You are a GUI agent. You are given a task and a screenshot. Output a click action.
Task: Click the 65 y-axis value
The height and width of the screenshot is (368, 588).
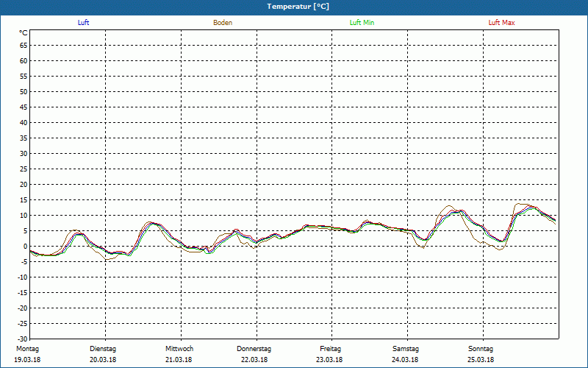coord(24,46)
